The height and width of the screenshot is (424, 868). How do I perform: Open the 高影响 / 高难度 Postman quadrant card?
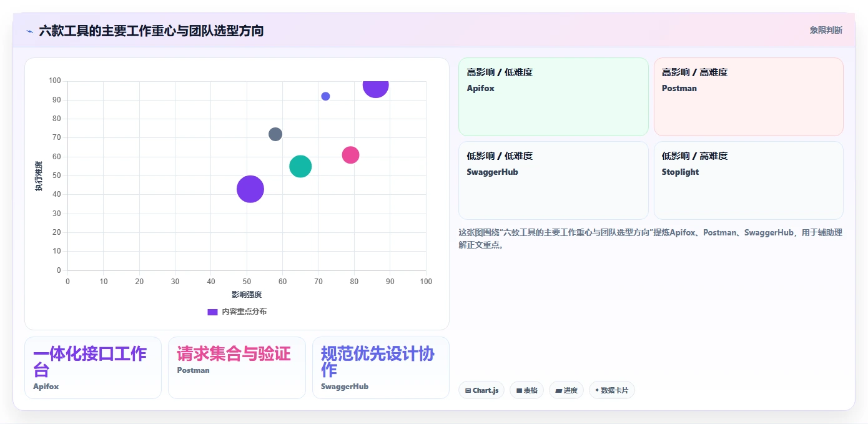tap(749, 97)
